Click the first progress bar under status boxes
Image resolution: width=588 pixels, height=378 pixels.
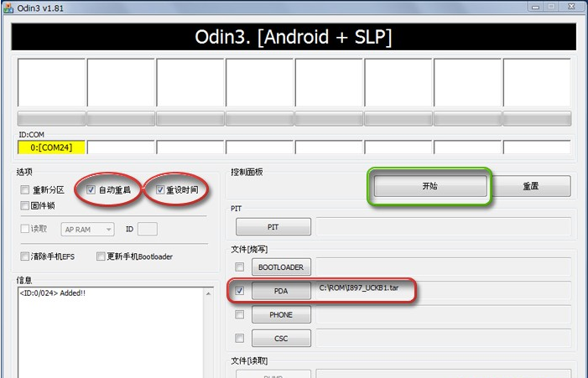[51, 118]
